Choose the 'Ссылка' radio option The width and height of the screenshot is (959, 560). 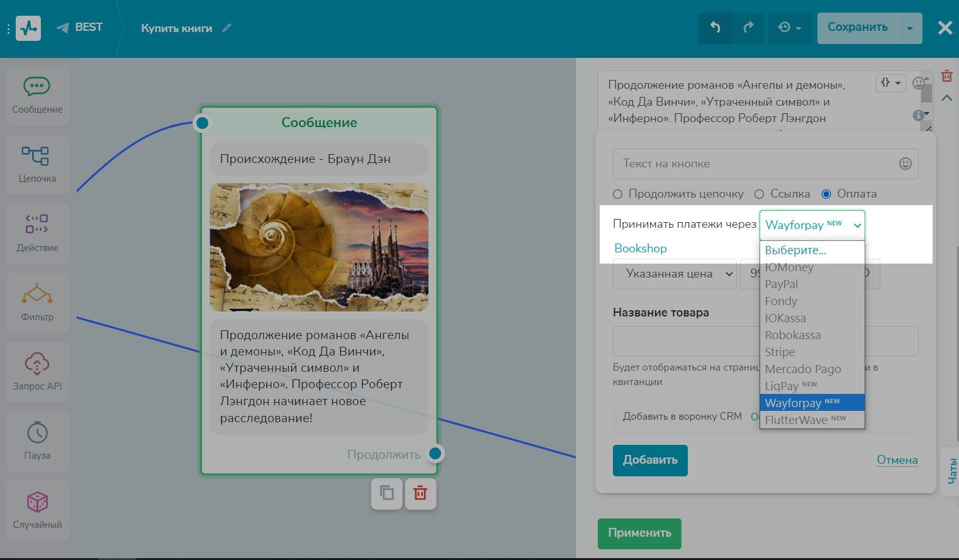[x=760, y=194]
